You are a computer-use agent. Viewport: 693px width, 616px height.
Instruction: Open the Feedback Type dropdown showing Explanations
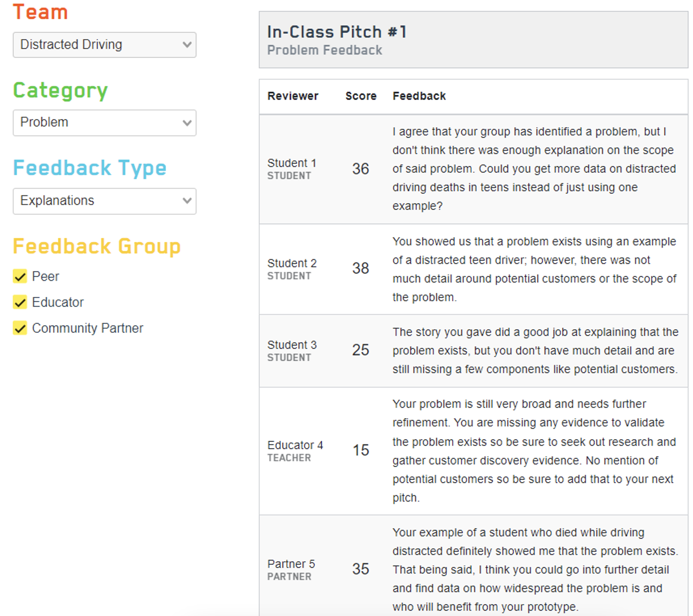tap(105, 201)
